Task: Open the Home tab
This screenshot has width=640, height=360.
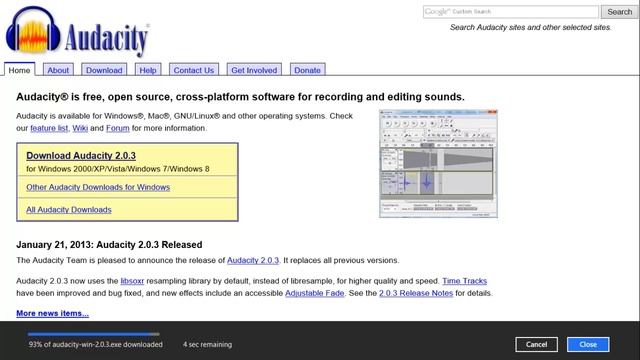Action: click(19, 69)
